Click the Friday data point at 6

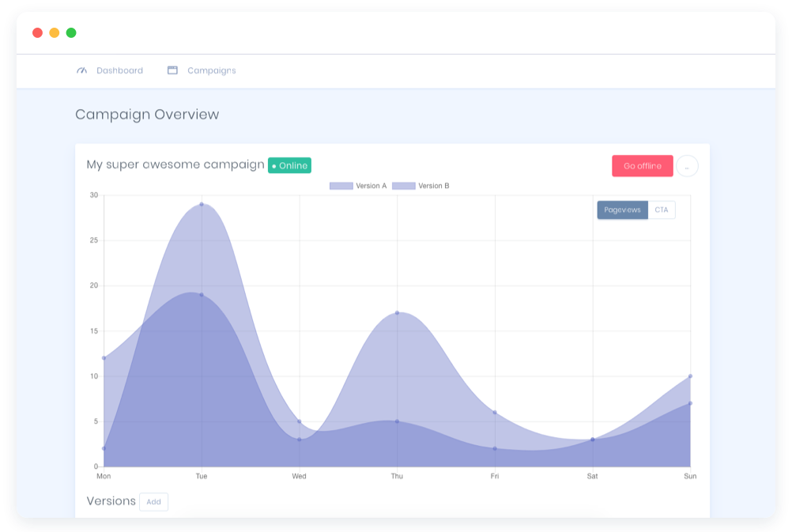[x=495, y=413]
